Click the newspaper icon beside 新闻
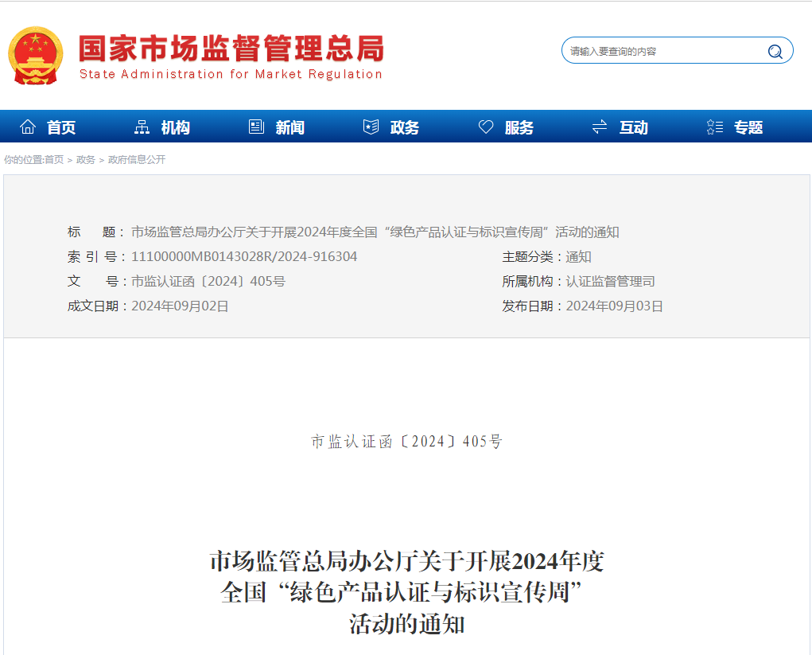Viewport: 812px width, 655px height. point(256,127)
